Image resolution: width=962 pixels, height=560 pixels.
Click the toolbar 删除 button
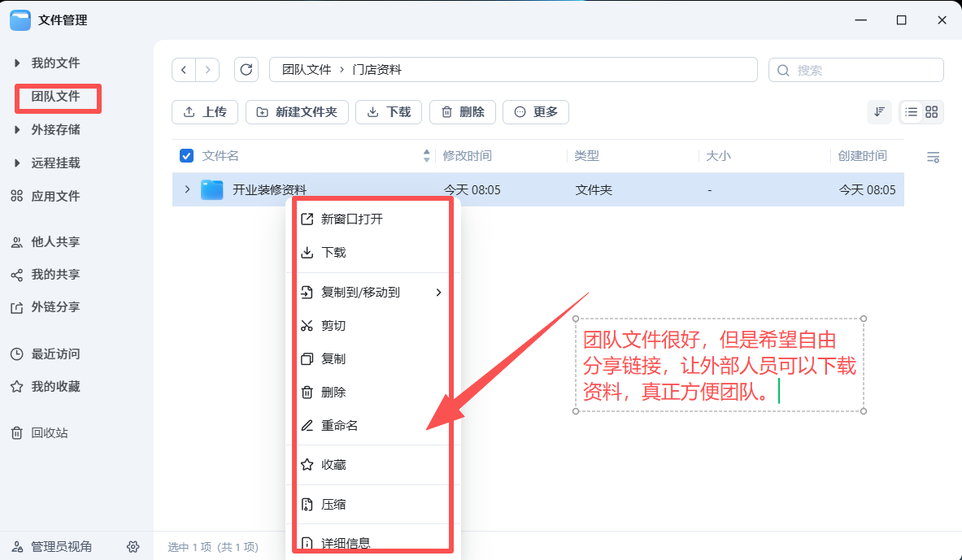click(x=463, y=112)
